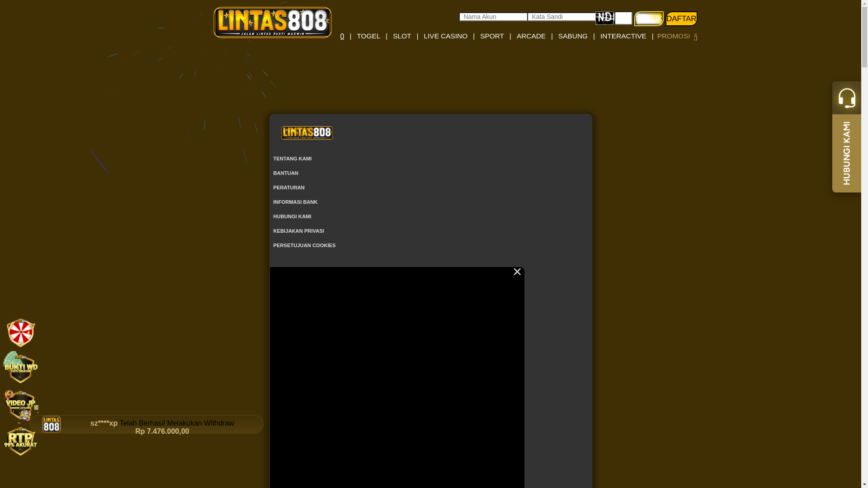The width and height of the screenshot is (868, 488).
Task: Click the Lintas808 header logo
Action: tap(273, 22)
